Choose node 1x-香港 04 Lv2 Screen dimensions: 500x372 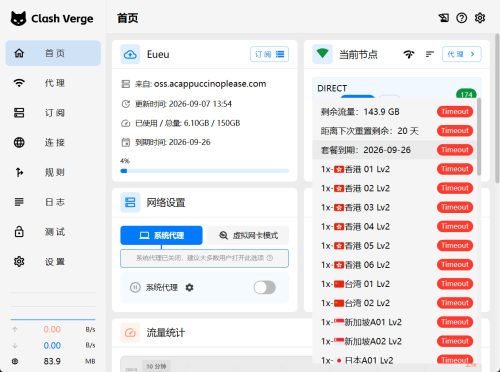[395, 227]
